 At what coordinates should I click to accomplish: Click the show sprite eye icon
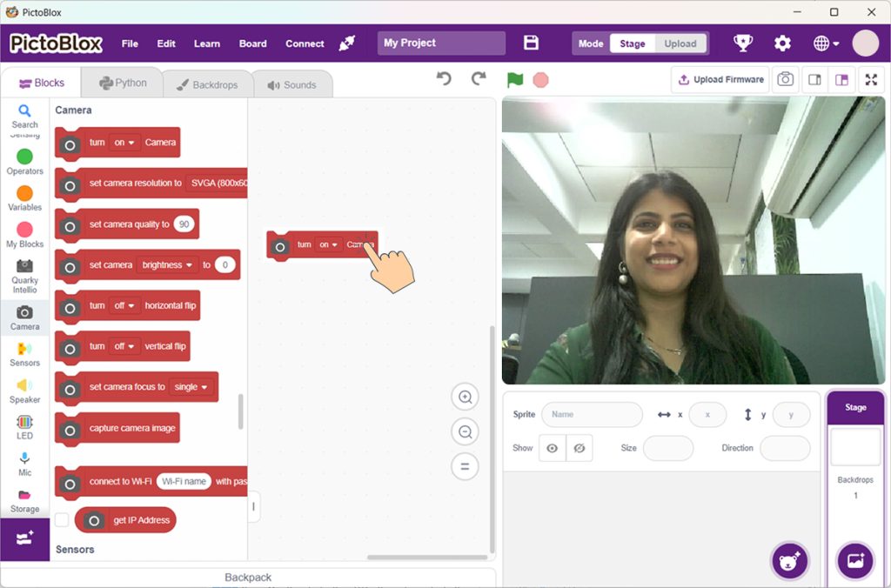tap(552, 448)
